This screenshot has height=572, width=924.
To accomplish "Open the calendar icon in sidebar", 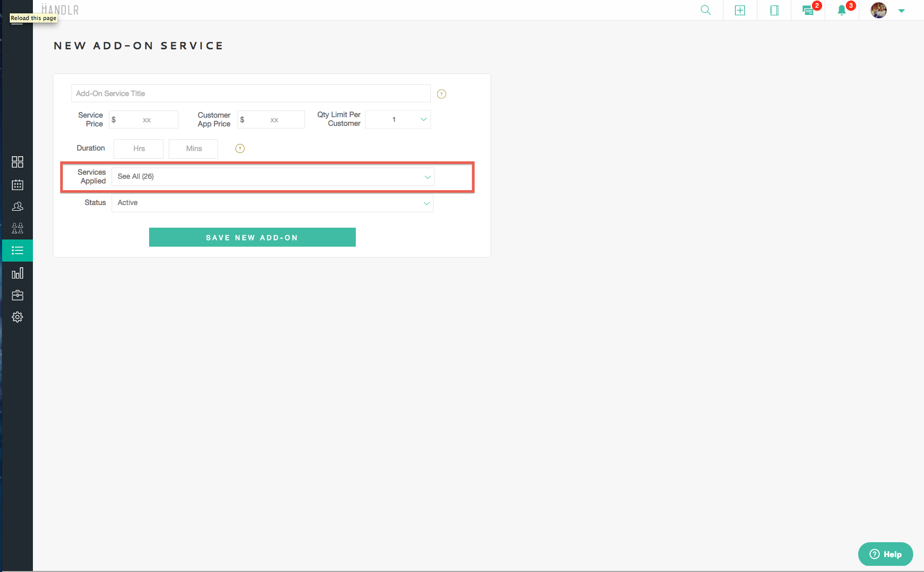I will 17,184.
